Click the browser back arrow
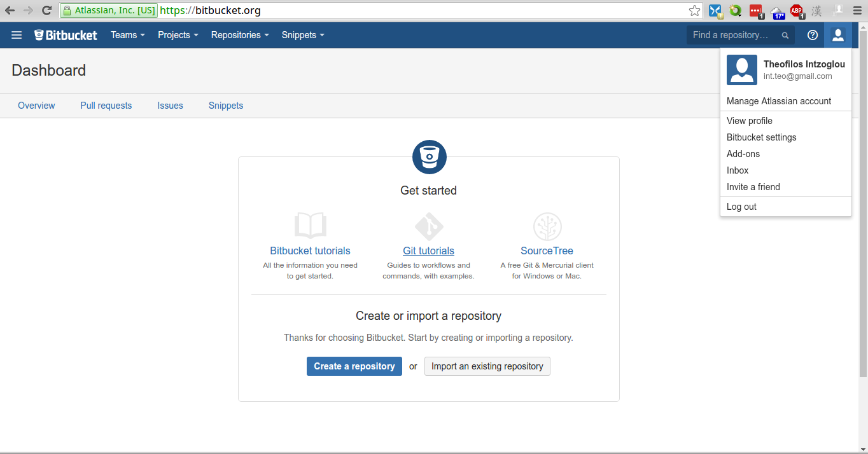 10,10
